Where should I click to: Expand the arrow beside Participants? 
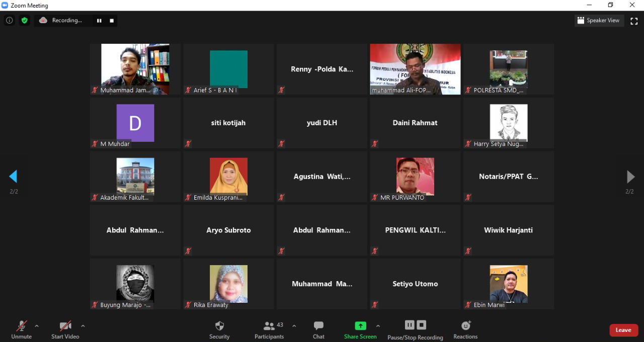click(294, 326)
